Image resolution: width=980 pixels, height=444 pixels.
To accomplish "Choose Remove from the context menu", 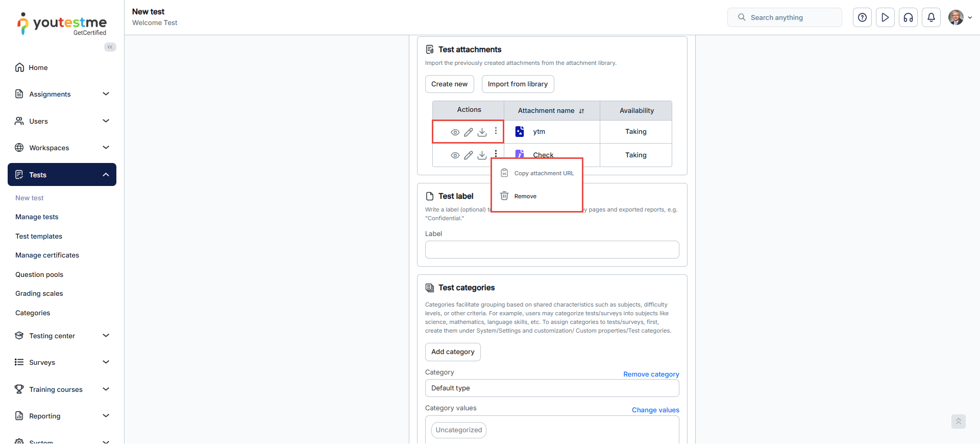I will (525, 196).
